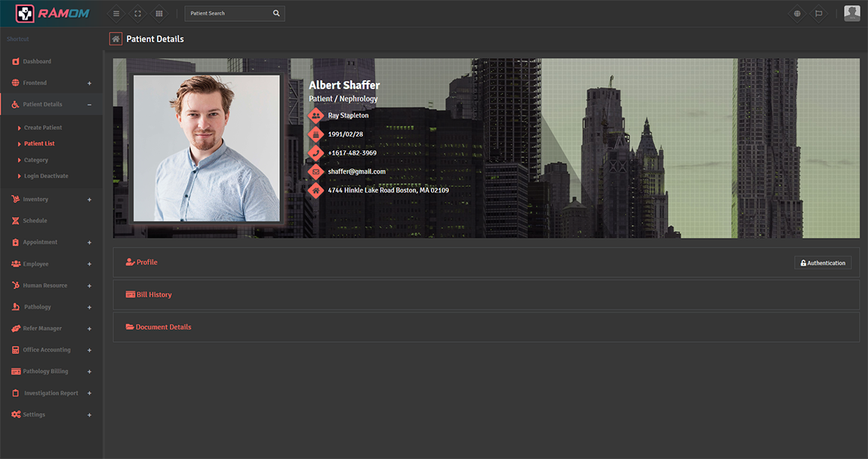Select Create Patient in the sidebar
868x459 pixels.
click(43, 128)
